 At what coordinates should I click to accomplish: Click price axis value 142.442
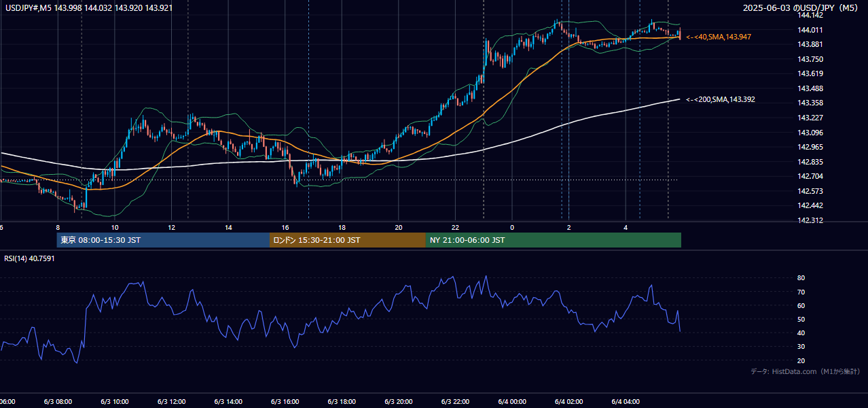click(810, 205)
